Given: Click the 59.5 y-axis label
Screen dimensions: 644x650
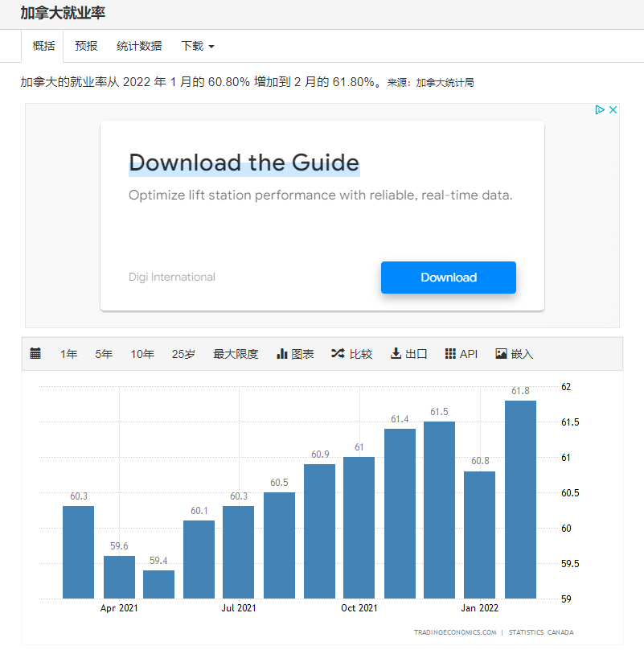Looking at the screenshot, I should click(x=570, y=564).
